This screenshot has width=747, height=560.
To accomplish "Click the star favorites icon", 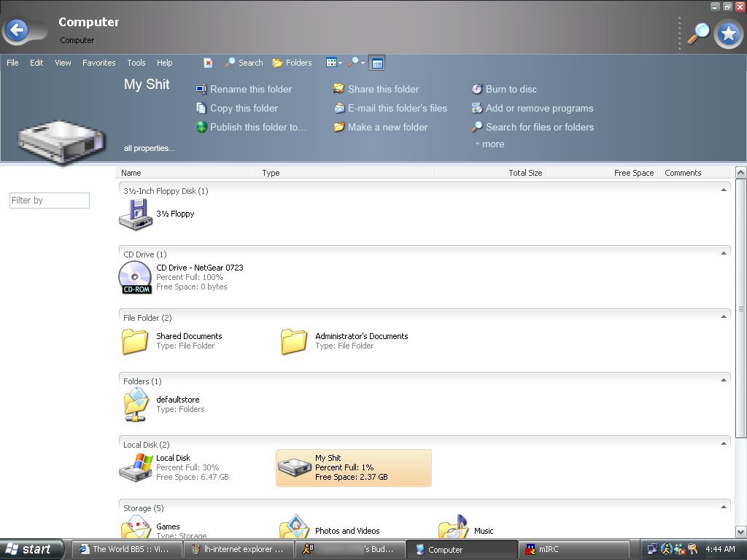I will (x=727, y=34).
